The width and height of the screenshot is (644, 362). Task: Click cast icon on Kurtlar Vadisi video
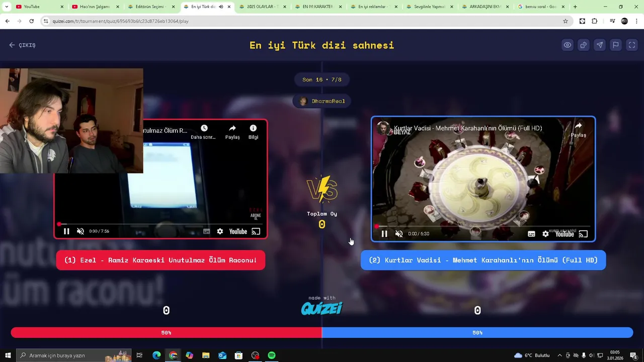point(583,234)
